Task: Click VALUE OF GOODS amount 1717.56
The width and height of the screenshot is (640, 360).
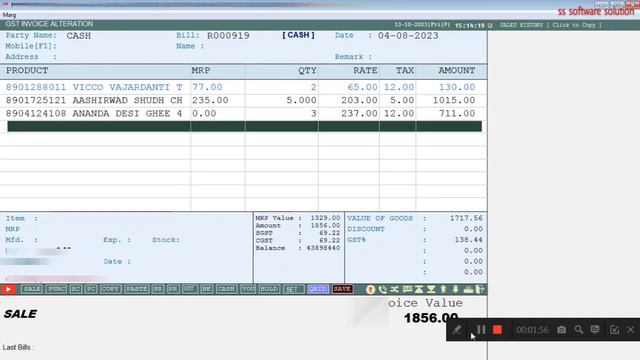Action: point(466,218)
